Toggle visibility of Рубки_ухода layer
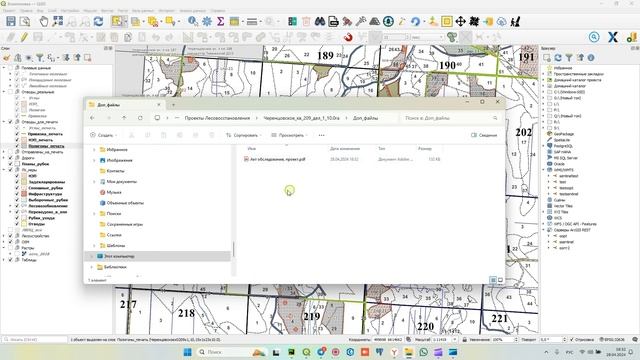Viewport: 640px width, 360px height. coord(17,218)
